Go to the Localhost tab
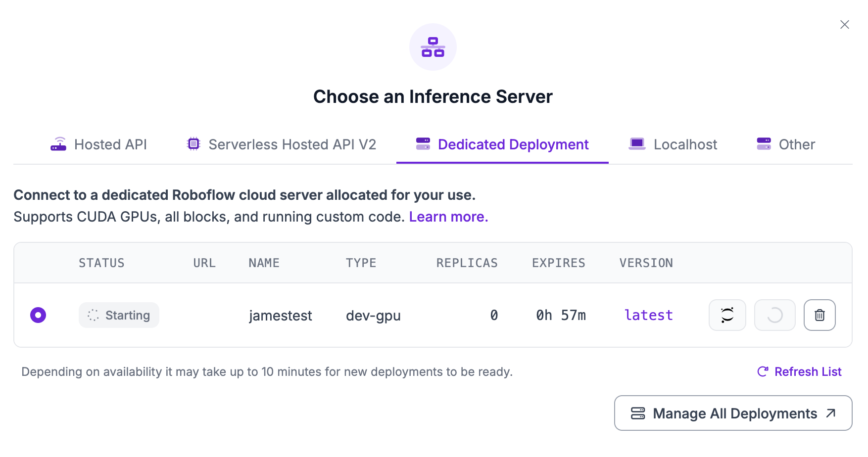Viewport: 868px width, 457px height. [x=673, y=144]
